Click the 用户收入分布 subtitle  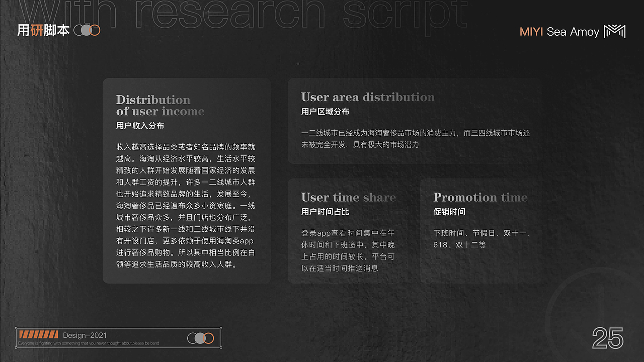pos(140,126)
